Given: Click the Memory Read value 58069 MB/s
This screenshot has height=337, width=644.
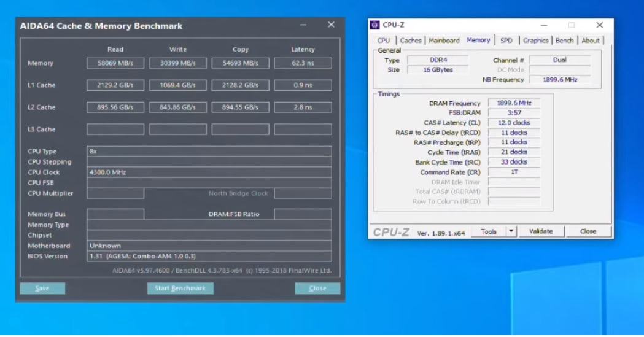Looking at the screenshot, I should coord(115,63).
